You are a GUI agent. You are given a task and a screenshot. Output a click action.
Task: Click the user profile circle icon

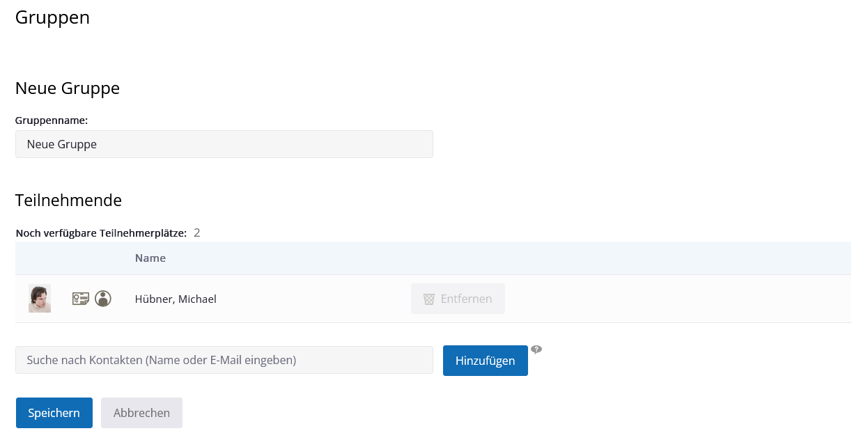pyautogui.click(x=103, y=299)
